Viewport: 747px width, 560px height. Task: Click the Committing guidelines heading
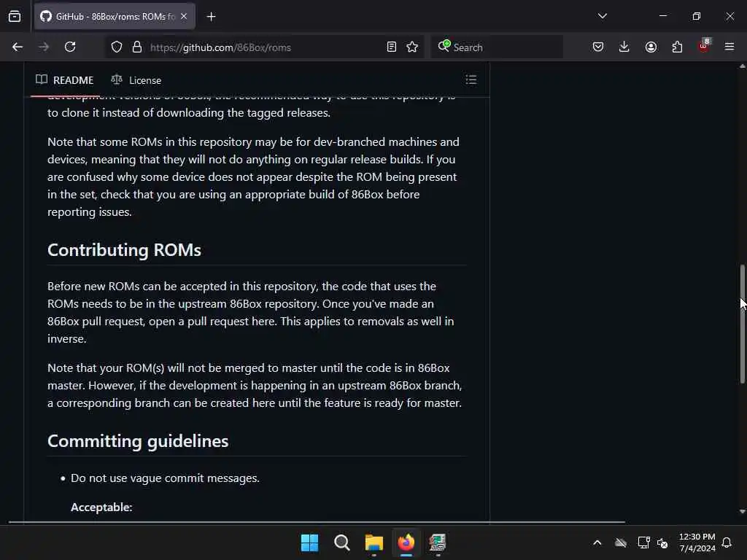coord(138,441)
